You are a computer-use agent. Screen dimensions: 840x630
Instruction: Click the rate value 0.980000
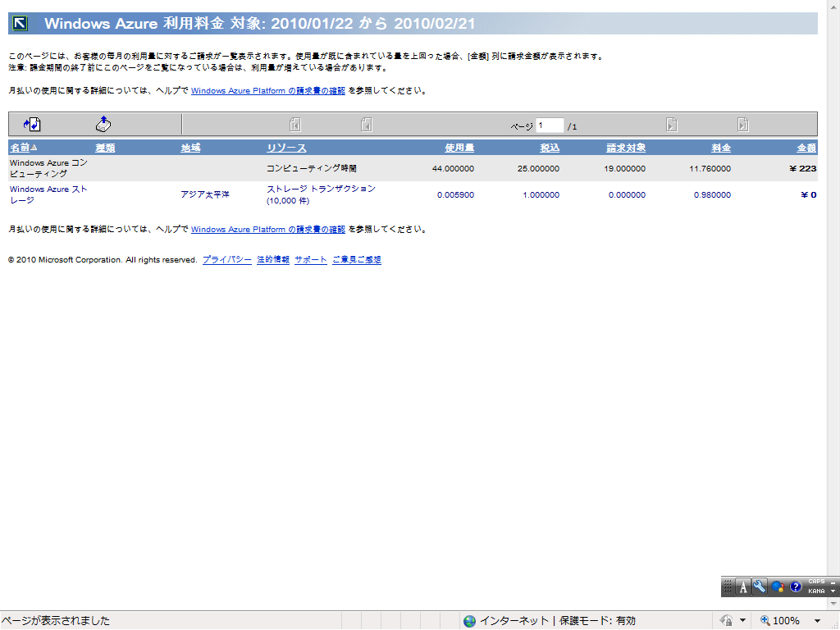click(x=713, y=195)
